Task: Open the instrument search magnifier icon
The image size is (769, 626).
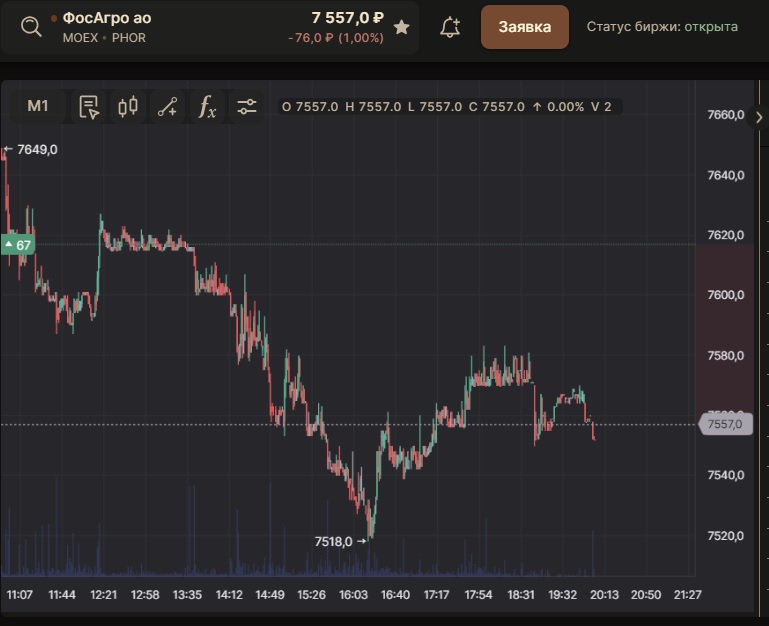Action: [x=31, y=26]
